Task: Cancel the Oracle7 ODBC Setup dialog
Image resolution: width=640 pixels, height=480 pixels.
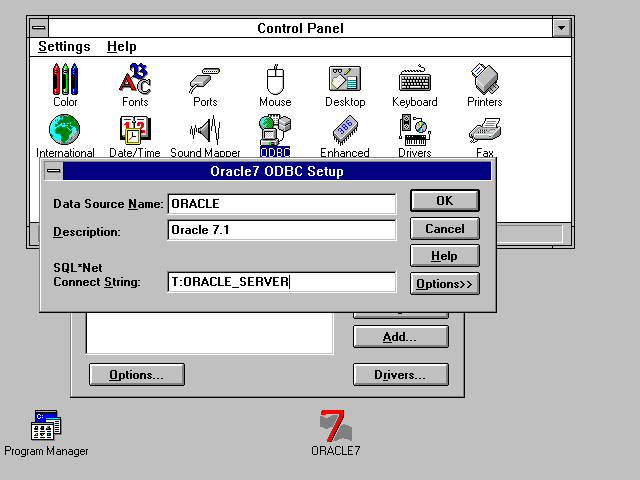Action: tap(444, 229)
